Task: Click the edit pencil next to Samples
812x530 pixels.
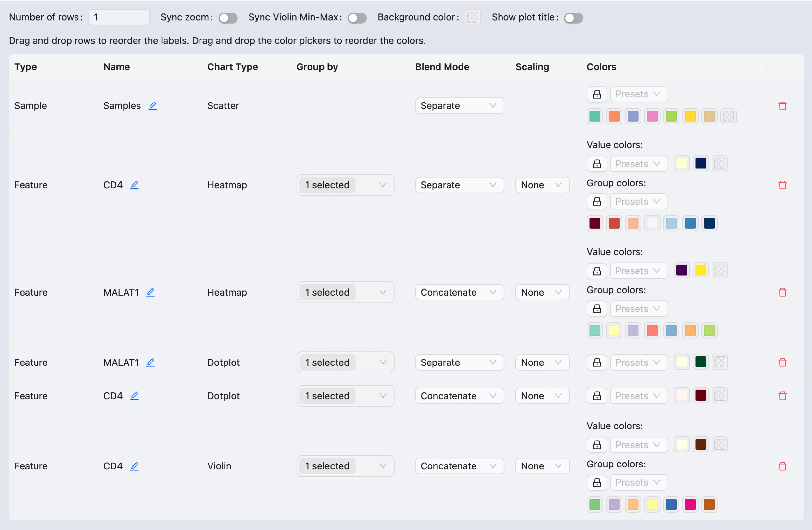Action: (x=152, y=106)
